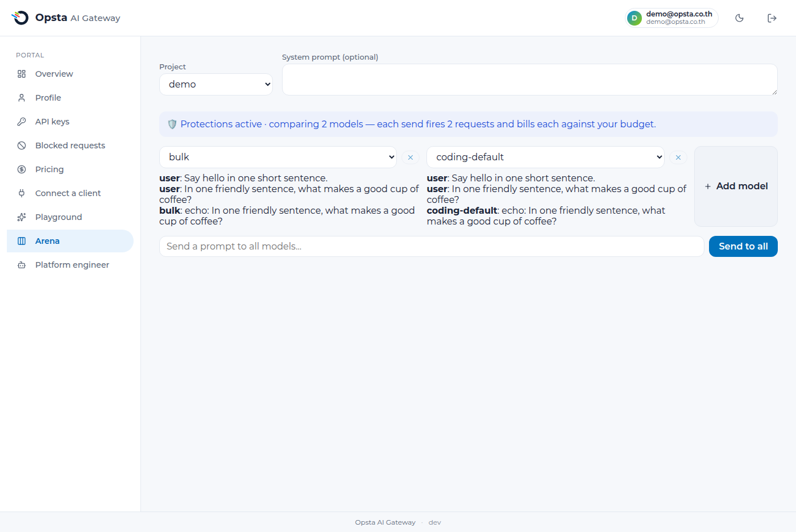Click the green D avatar icon

click(635, 18)
